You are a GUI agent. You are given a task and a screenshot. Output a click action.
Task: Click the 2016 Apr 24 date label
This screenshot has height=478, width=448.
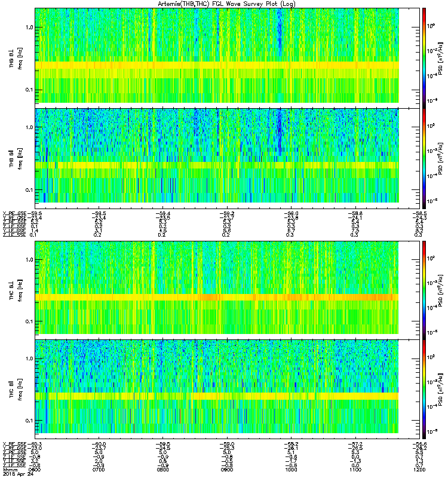click(x=18, y=474)
